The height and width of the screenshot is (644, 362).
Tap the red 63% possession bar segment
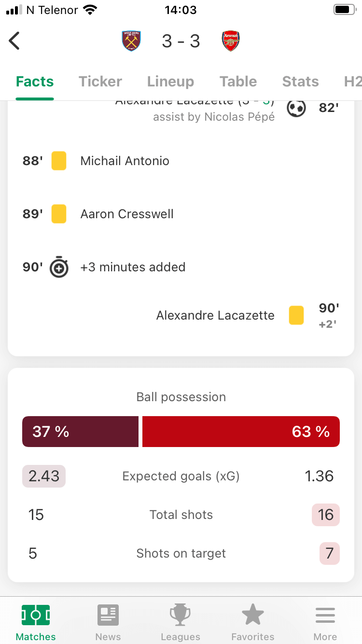coord(241,431)
